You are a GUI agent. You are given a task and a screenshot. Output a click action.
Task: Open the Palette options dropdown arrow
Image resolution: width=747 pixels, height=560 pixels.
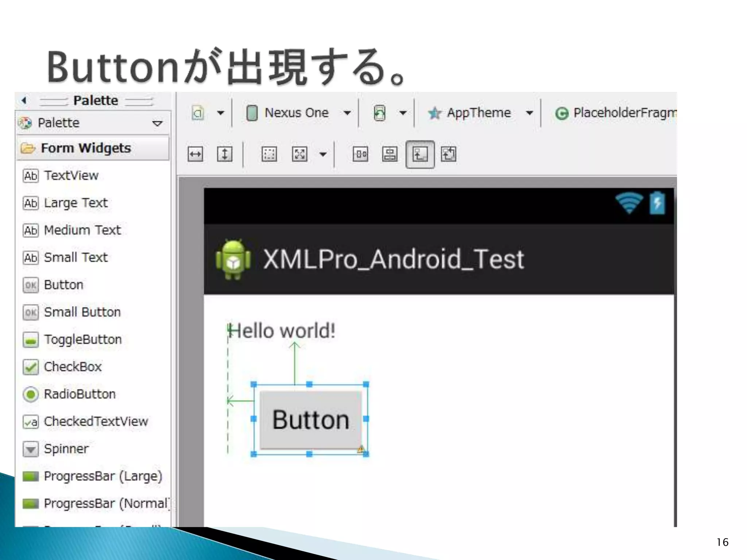pyautogui.click(x=157, y=123)
